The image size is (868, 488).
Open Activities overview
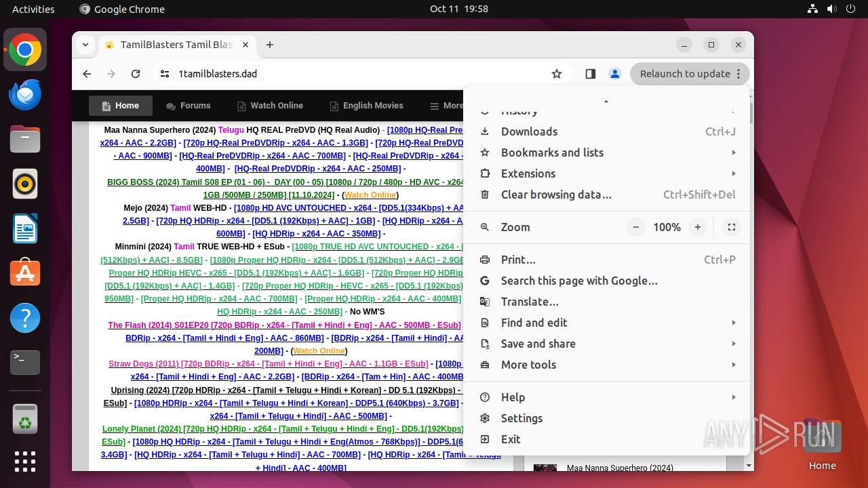tap(33, 9)
